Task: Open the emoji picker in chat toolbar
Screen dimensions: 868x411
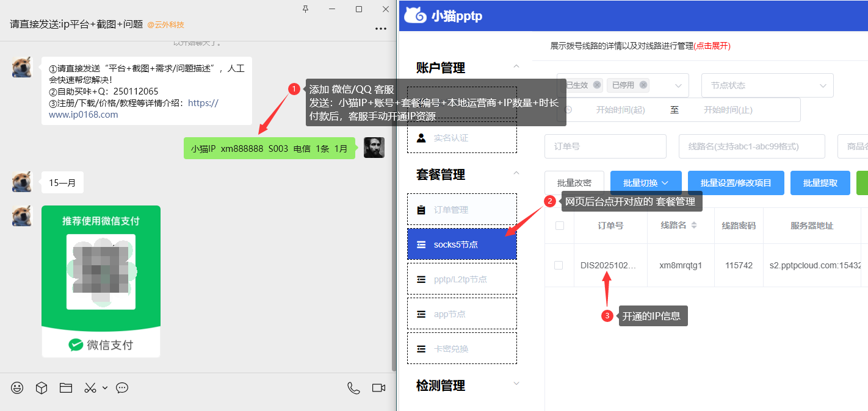Action: (x=17, y=388)
